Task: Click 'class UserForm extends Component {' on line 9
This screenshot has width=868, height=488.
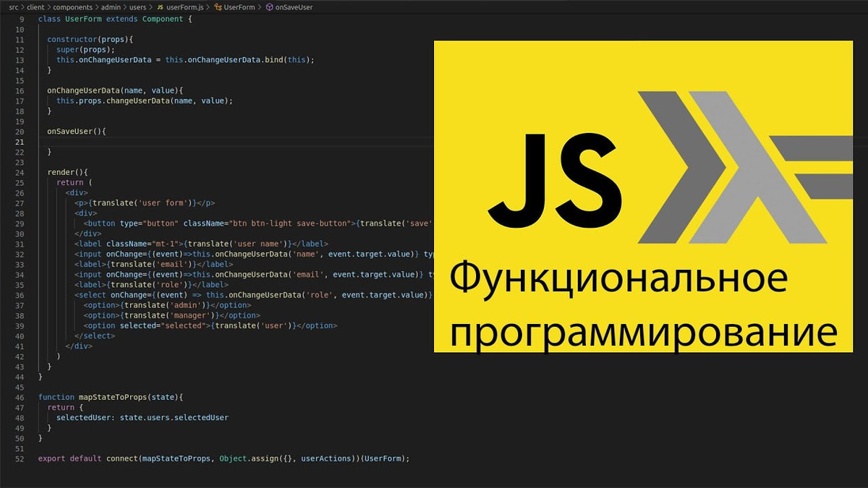Action: 115,19
